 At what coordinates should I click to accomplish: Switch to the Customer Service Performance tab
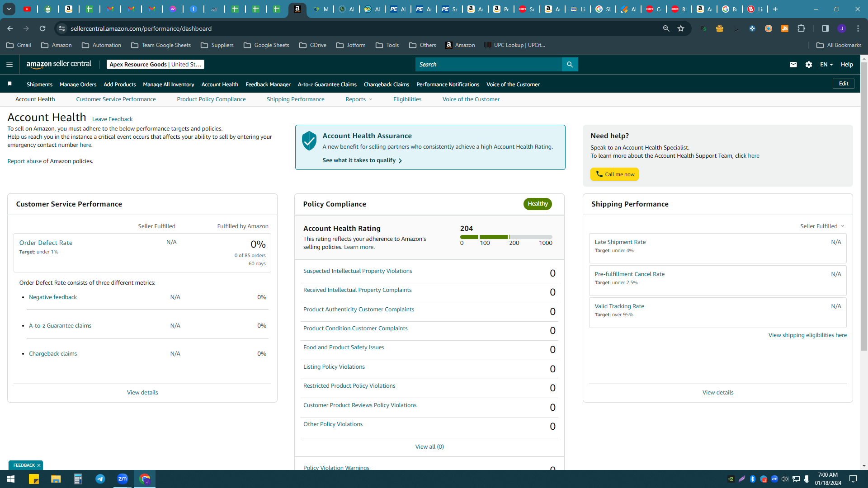(x=116, y=99)
